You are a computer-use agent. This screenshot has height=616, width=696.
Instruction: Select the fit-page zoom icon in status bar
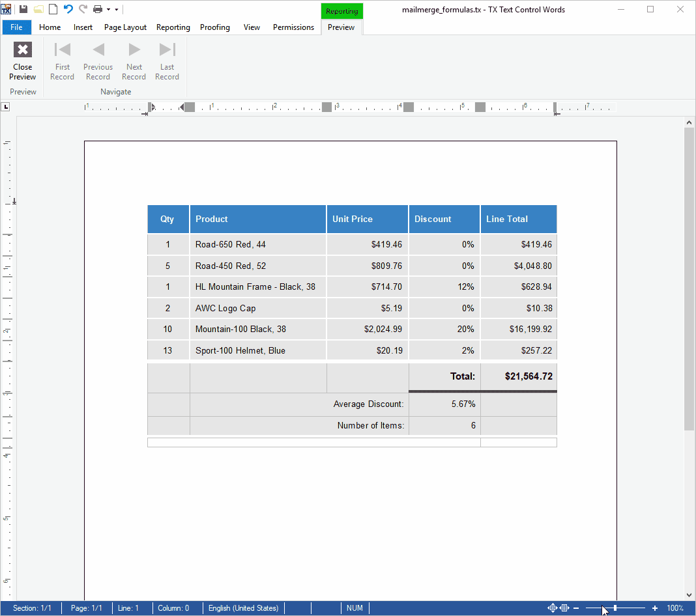pos(553,608)
